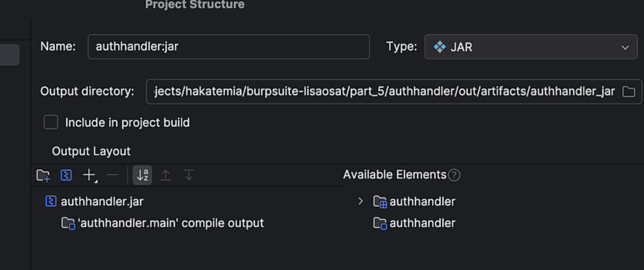Select 'authhandler.main' compile output item
The image size is (644, 270).
[171, 223]
